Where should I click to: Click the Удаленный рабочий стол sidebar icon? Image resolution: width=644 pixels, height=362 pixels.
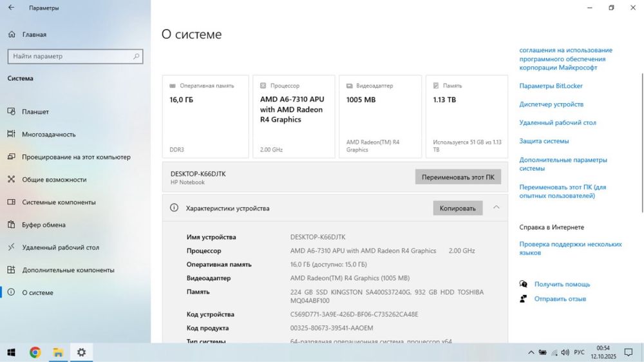tap(11, 247)
